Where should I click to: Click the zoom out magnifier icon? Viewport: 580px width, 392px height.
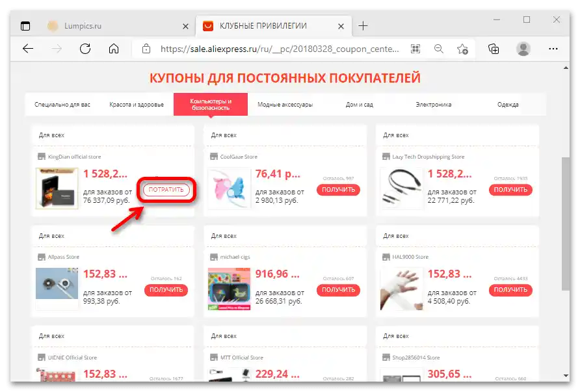pyautogui.click(x=439, y=49)
